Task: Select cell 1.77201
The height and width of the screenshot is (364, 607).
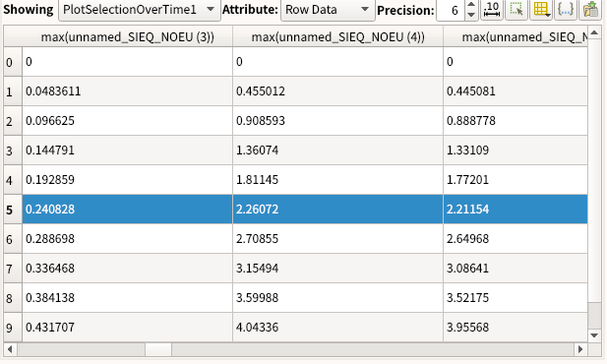Action: pos(516,180)
